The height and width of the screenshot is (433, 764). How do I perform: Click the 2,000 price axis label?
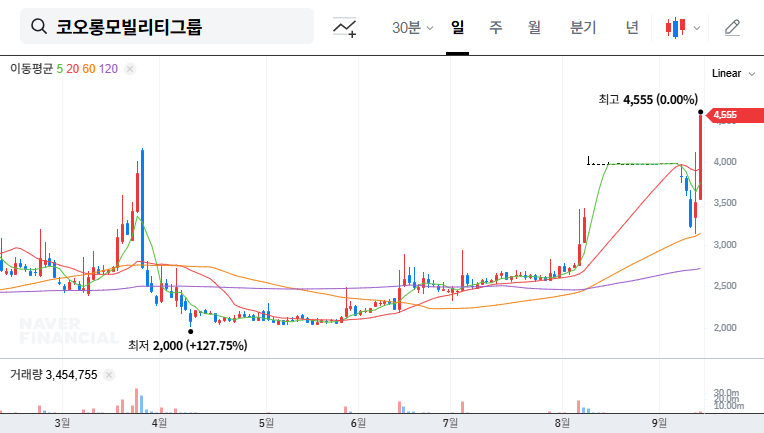725,328
